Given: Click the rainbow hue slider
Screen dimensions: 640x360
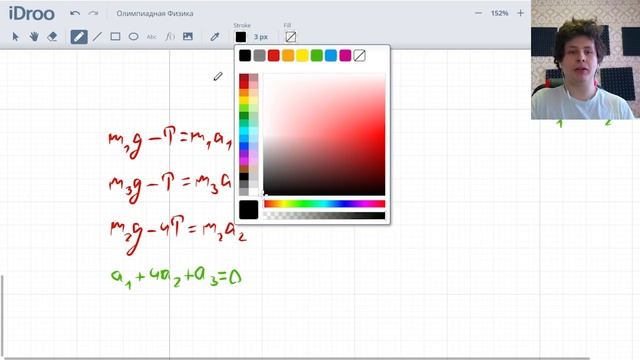Looking at the screenshot, I should pyautogui.click(x=324, y=204).
